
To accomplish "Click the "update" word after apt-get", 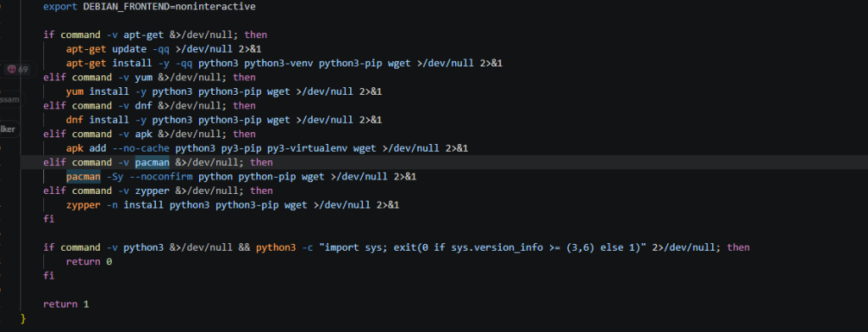I will (129, 48).
